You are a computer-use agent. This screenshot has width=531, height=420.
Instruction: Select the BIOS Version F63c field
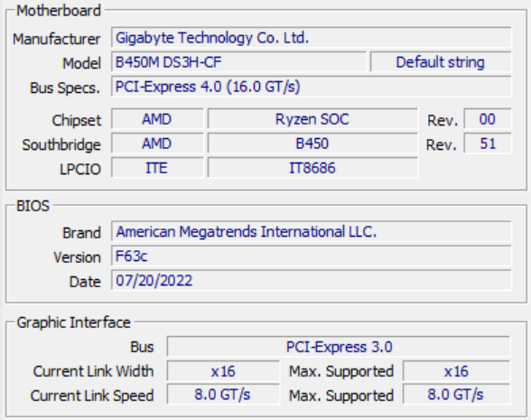click(x=312, y=257)
